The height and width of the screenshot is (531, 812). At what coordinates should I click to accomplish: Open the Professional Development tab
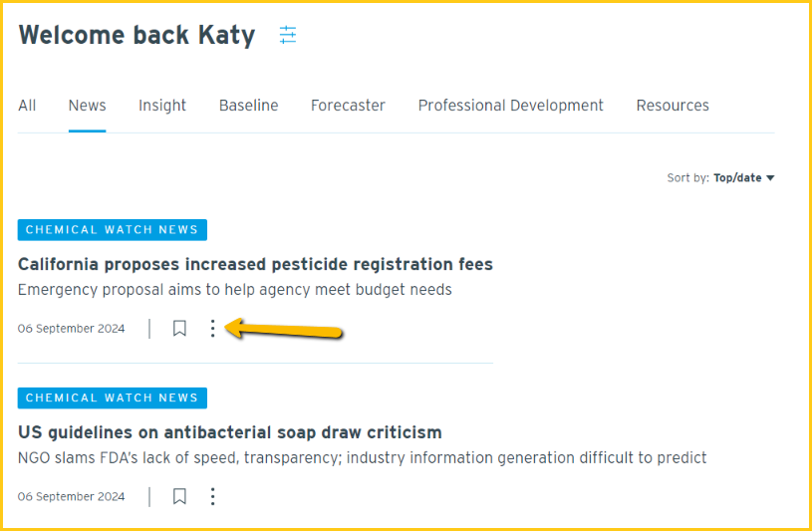[510, 106]
